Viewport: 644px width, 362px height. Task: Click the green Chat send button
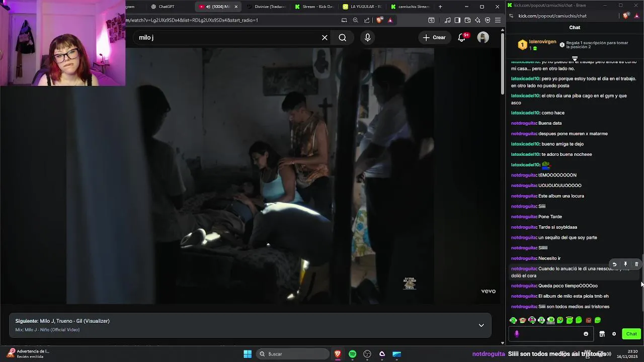[x=631, y=334]
